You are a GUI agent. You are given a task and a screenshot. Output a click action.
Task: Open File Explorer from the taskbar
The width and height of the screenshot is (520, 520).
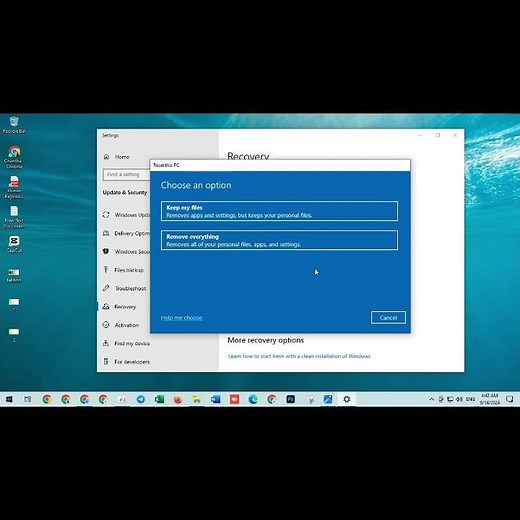[197, 399]
